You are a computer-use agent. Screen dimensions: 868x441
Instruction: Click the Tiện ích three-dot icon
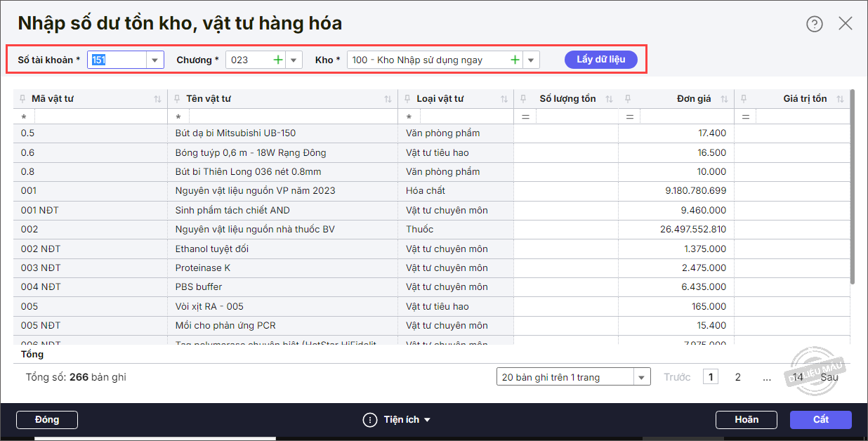pyautogui.click(x=370, y=420)
